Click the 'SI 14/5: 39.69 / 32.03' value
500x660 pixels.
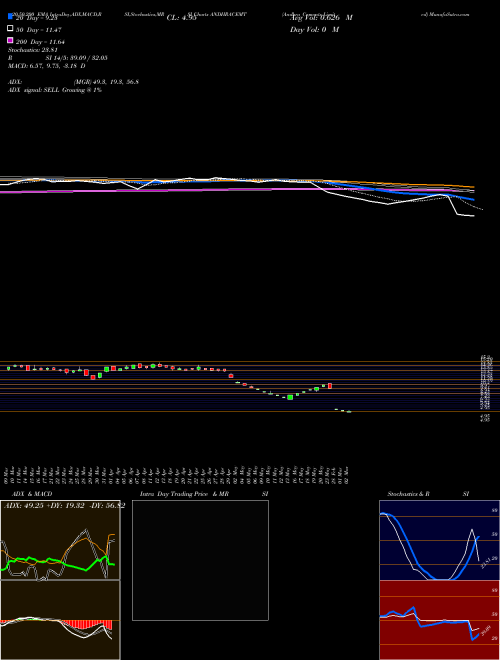click(77, 58)
